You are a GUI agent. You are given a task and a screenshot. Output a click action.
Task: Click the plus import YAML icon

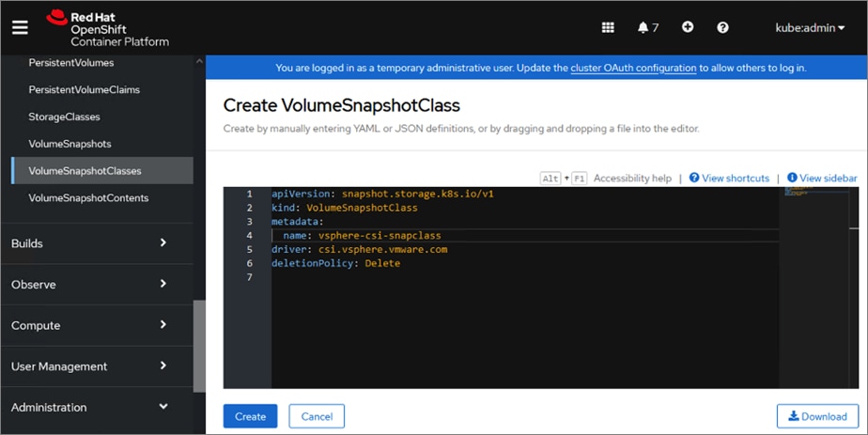point(688,27)
